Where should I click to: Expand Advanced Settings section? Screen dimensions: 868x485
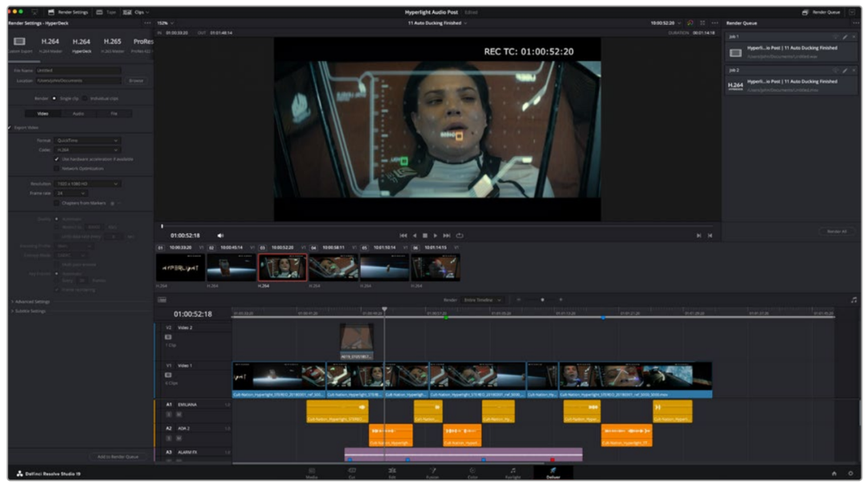point(31,302)
